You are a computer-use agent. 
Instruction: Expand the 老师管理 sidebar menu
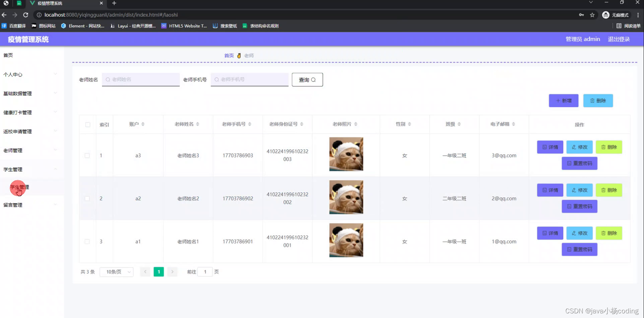(32, 150)
